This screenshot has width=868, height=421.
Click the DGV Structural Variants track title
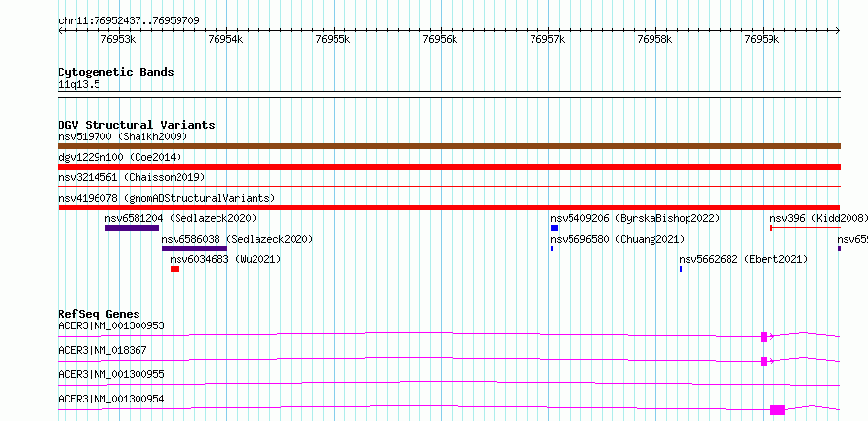[x=137, y=125]
